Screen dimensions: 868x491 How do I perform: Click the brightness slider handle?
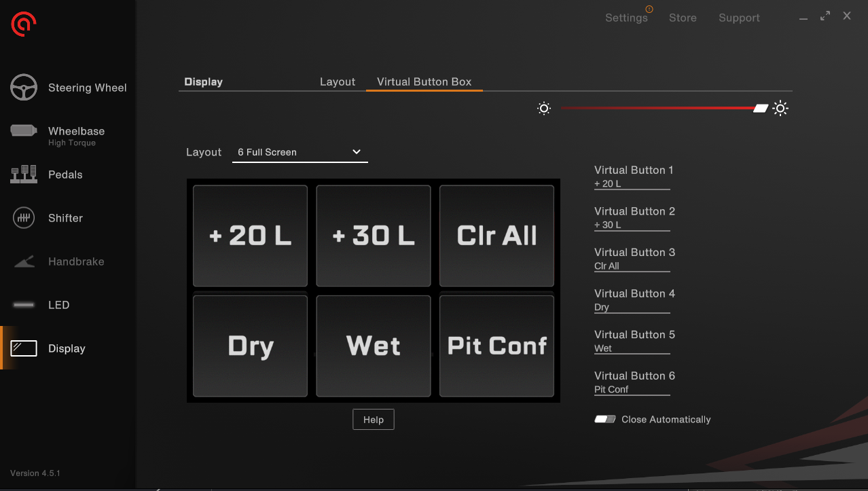pyautogui.click(x=761, y=108)
